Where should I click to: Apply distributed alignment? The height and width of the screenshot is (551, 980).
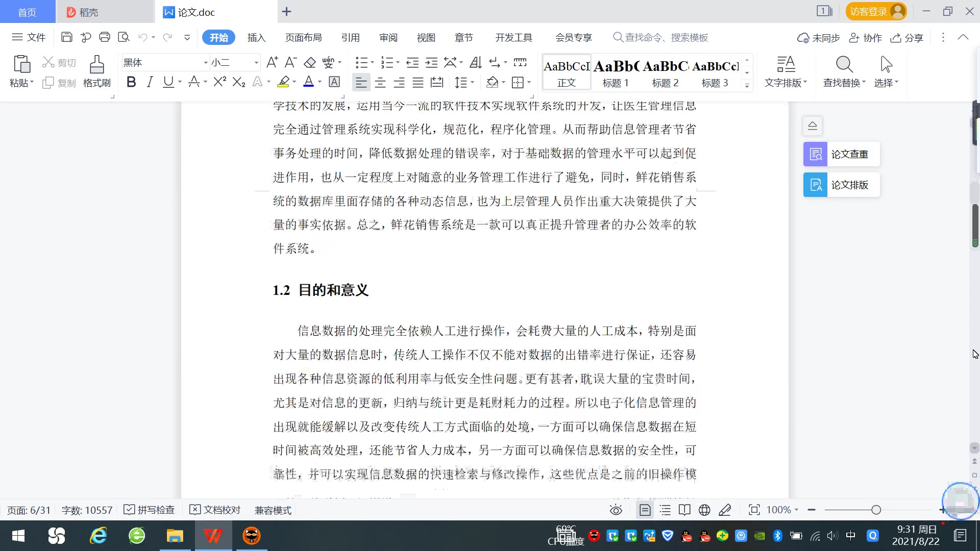437,82
